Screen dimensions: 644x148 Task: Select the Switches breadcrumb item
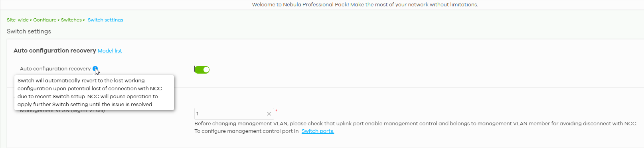point(71,20)
